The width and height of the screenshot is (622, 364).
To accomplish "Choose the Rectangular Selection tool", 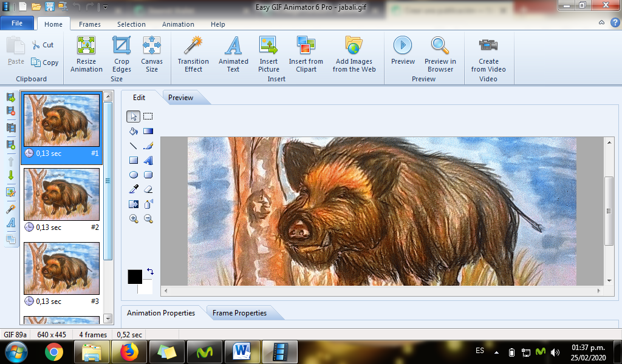I will [148, 116].
